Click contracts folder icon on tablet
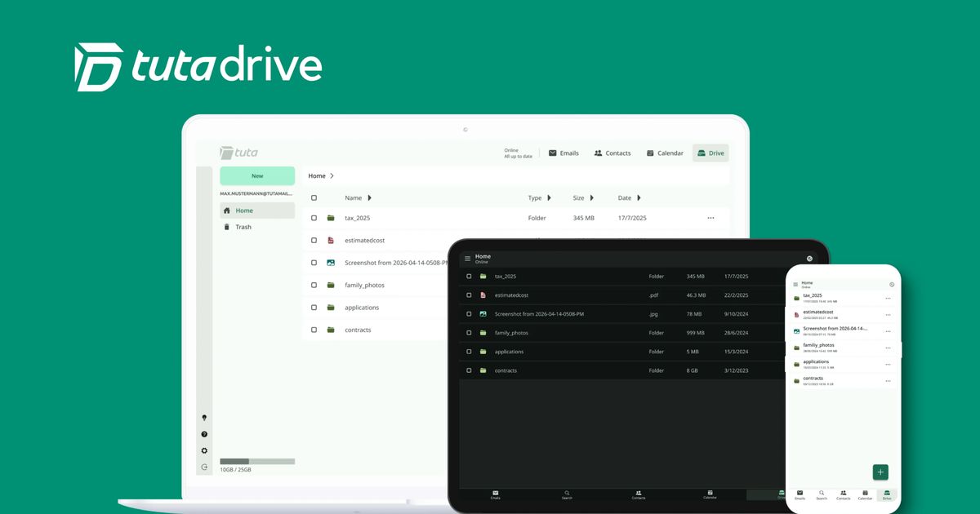Image resolution: width=980 pixels, height=514 pixels. [x=483, y=370]
